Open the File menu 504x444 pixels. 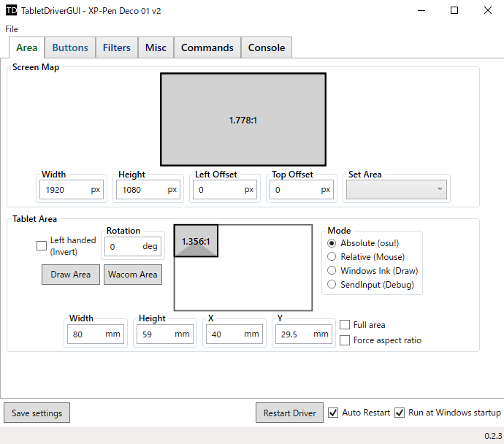pos(12,29)
